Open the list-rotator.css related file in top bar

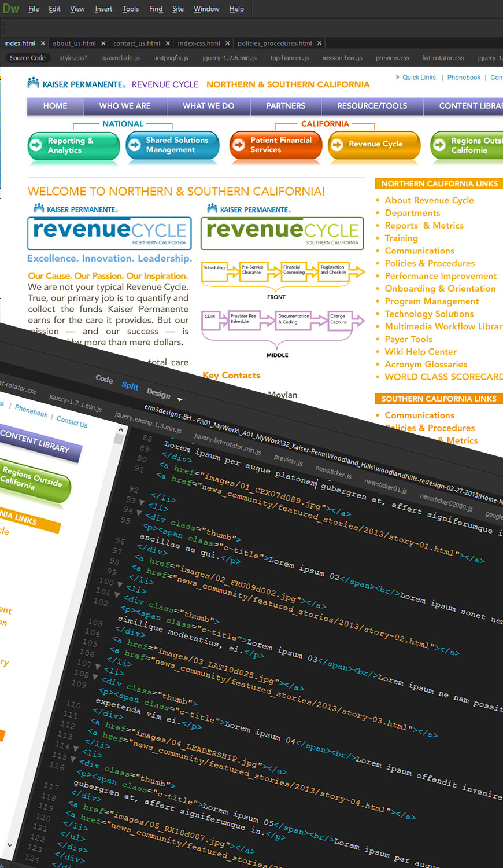tap(443, 58)
